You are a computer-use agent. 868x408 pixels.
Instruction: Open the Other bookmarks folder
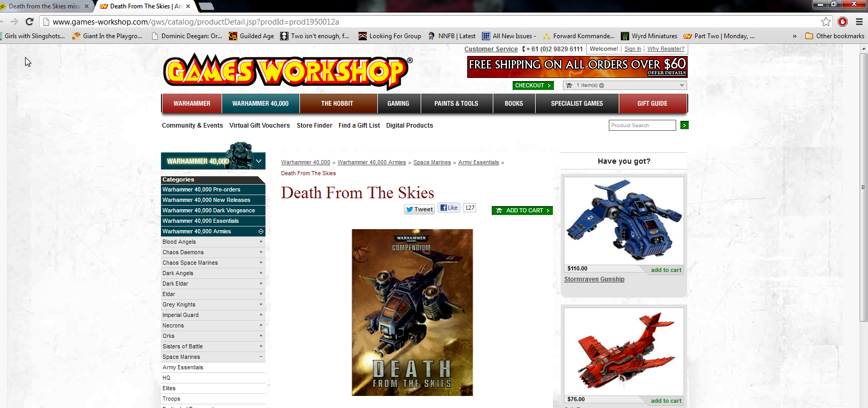click(x=835, y=36)
